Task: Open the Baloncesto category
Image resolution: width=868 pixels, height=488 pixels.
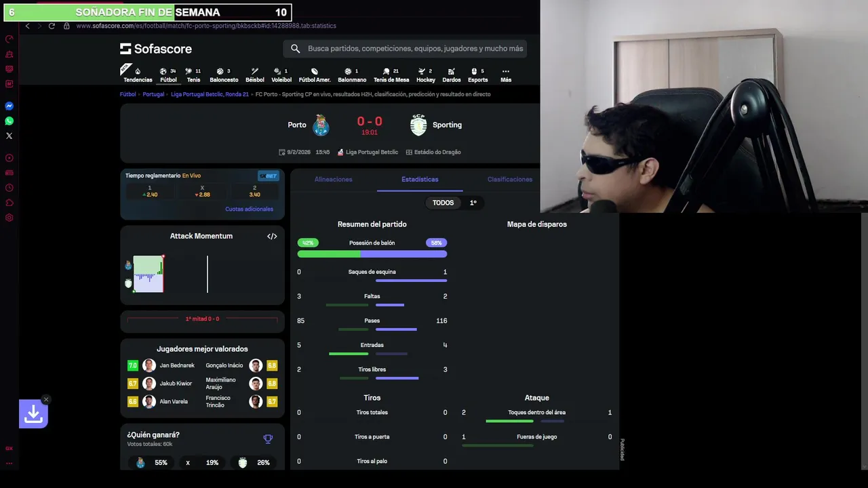Action: 224,75
